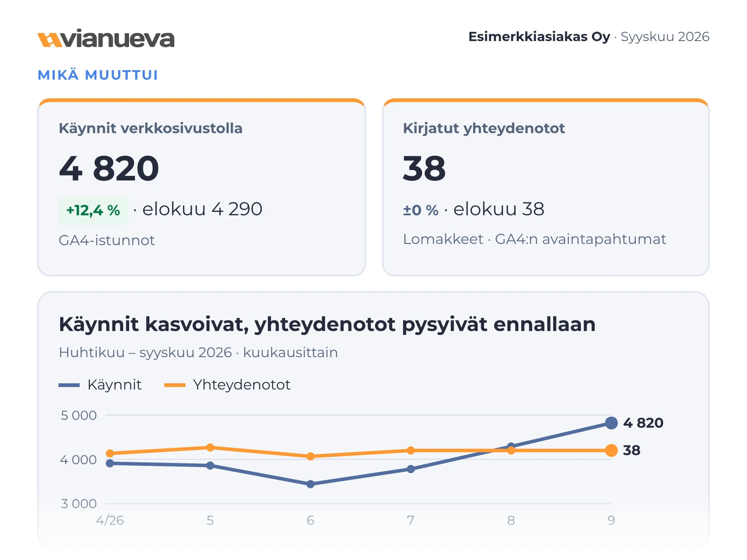Click the GA4-istunnot source note
This screenshot has height=560, width=747.
click(x=107, y=240)
